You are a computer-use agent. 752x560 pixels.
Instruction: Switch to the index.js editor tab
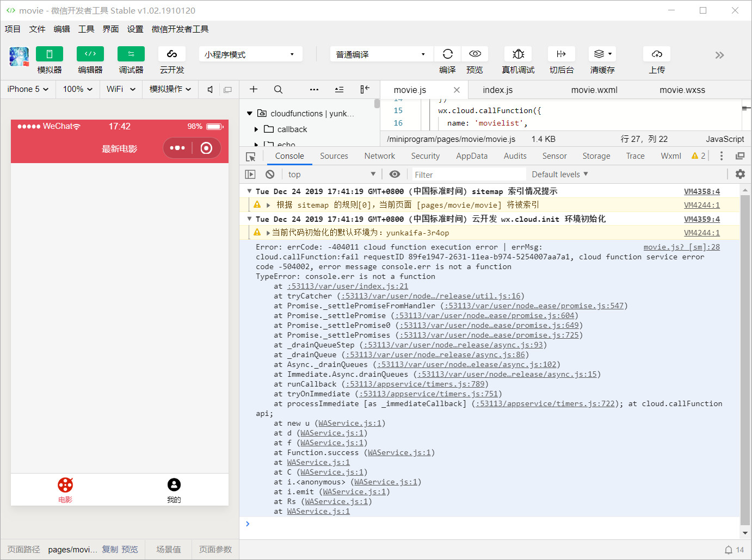click(498, 90)
